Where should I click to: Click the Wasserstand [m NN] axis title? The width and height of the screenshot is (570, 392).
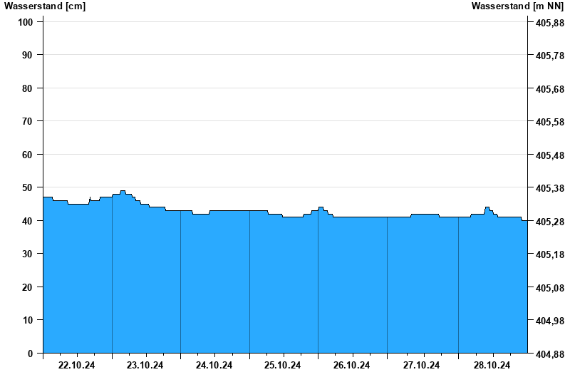[x=517, y=6]
